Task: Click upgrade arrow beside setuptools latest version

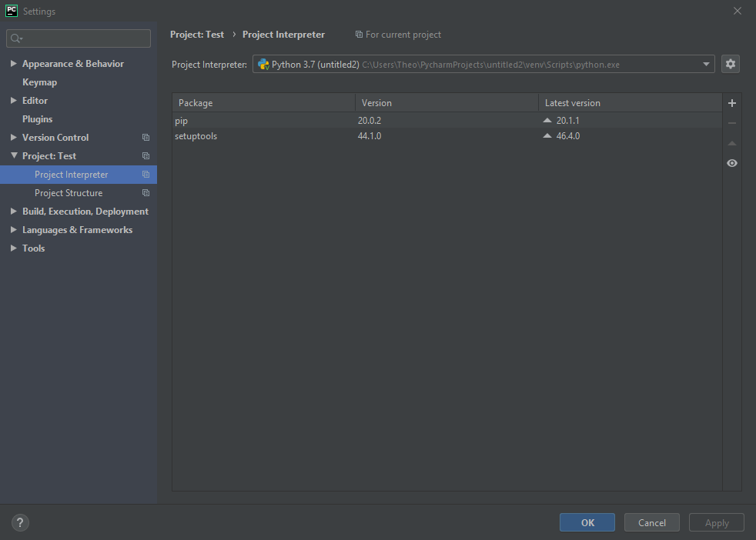Action: [x=547, y=136]
